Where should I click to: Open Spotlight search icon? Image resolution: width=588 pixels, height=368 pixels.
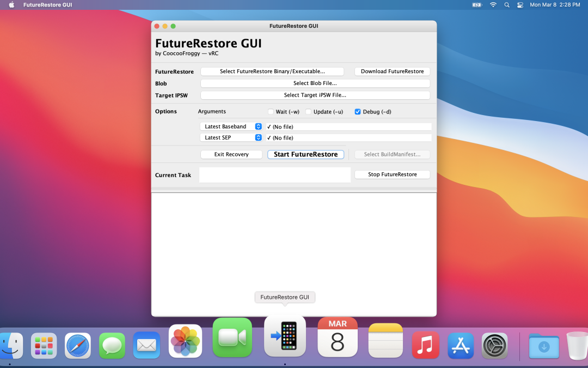[x=507, y=5]
